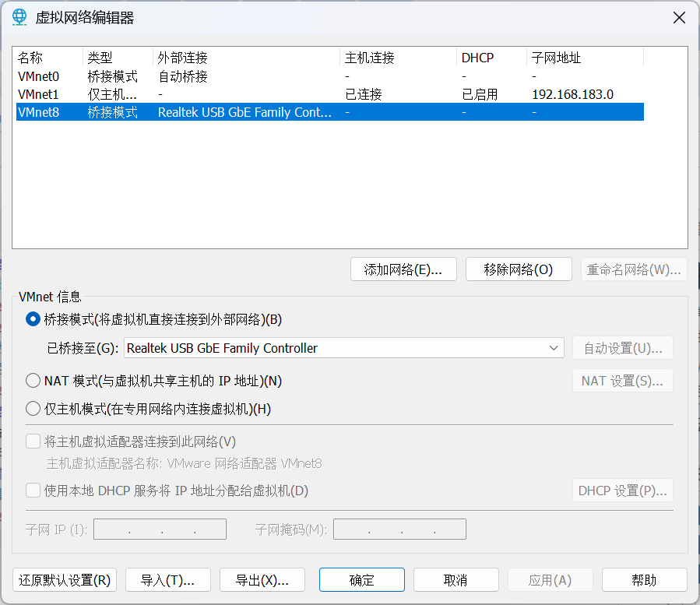This screenshot has width=700, height=605.
Task: Click the 添加网络(E)... button
Action: click(x=403, y=269)
